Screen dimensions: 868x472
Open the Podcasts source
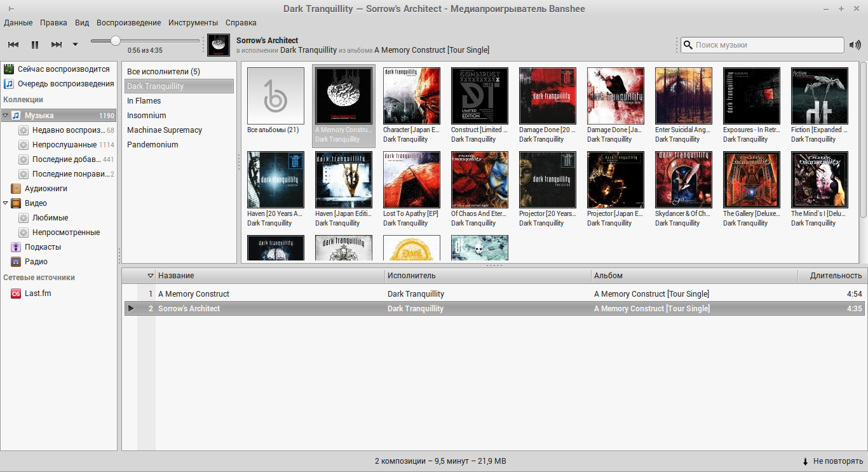click(43, 247)
